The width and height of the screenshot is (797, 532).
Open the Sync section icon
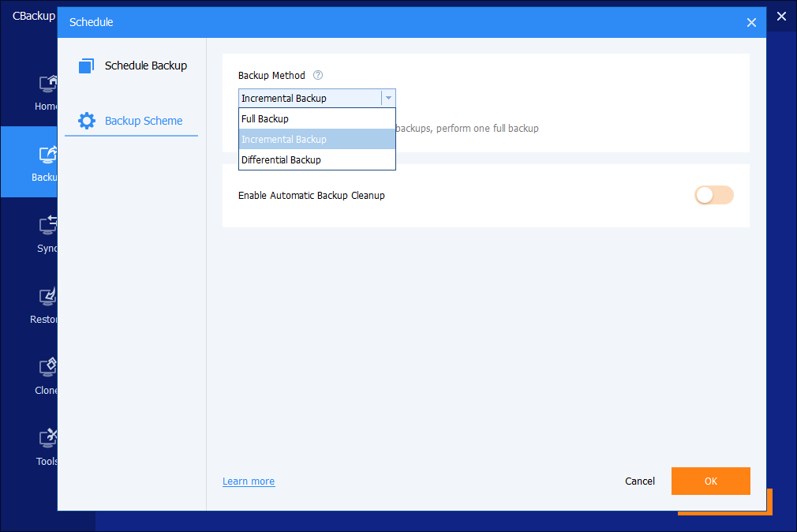click(47, 226)
